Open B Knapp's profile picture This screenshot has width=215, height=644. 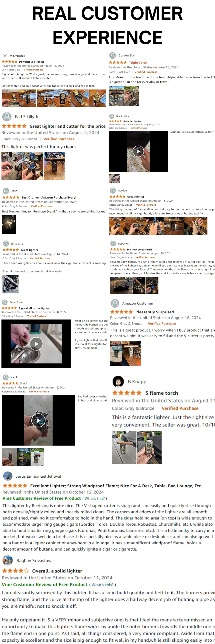(118, 381)
